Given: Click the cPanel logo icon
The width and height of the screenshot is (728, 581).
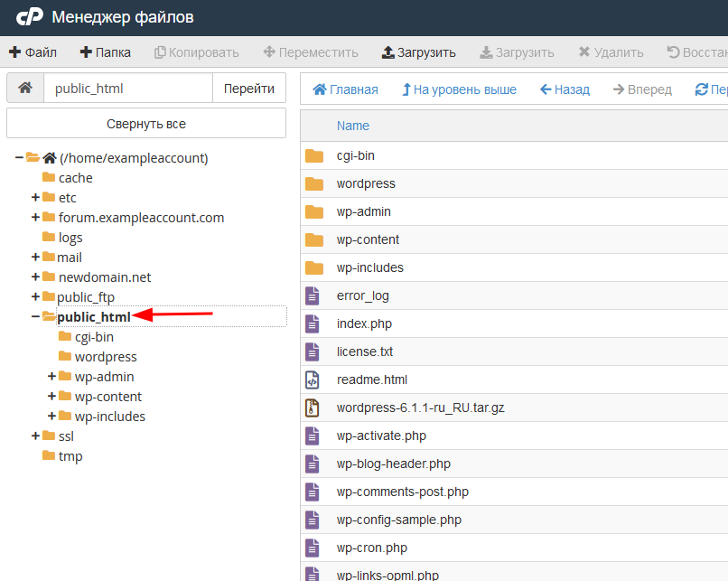Looking at the screenshot, I should point(29,17).
